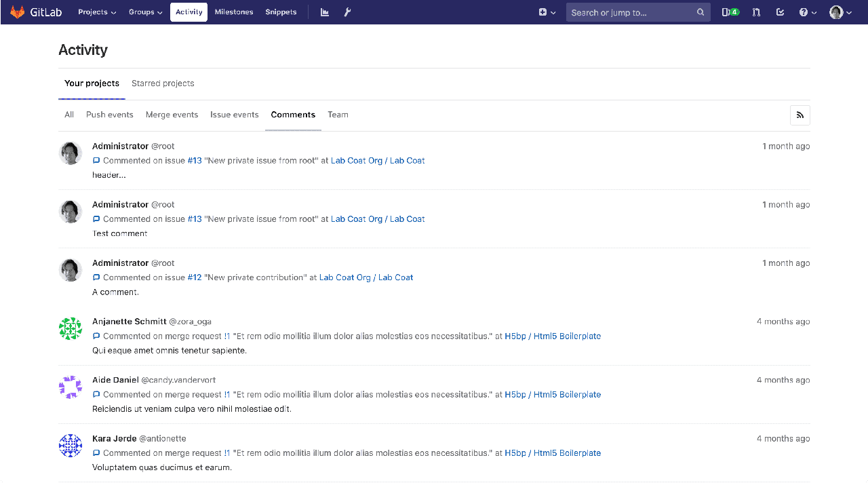This screenshot has width=868, height=483.
Task: Select the Milestones menu item
Action: [233, 12]
